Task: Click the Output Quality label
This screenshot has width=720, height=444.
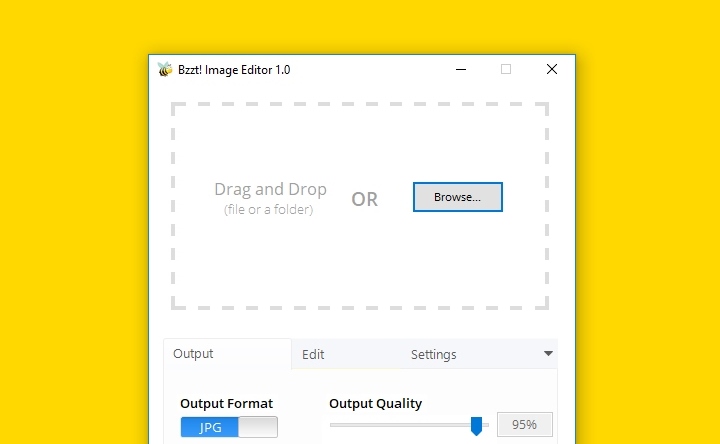Action: click(x=376, y=404)
